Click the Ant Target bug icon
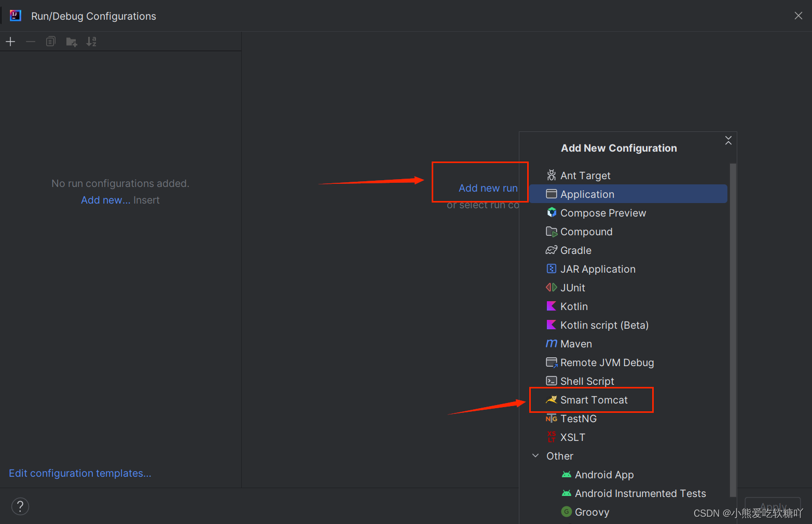812x524 pixels. [552, 176]
